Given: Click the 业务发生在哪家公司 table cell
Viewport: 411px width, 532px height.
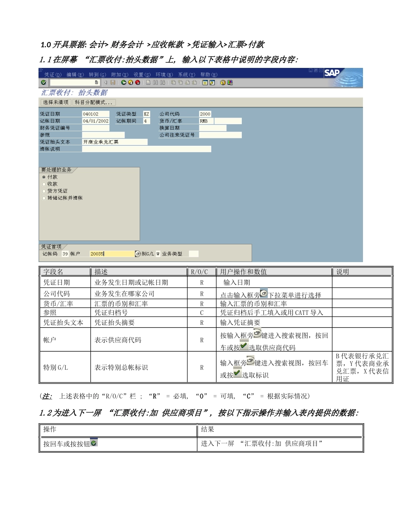Looking at the screenshot, I should click(125, 294).
